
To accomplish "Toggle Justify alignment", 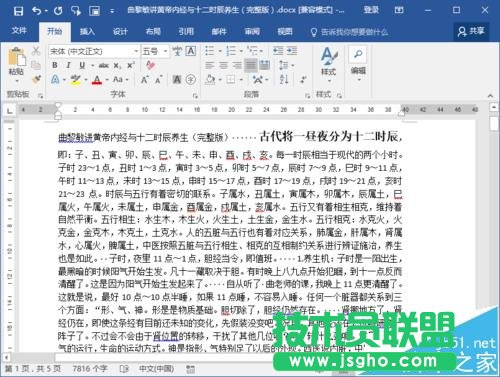I will click(251, 65).
